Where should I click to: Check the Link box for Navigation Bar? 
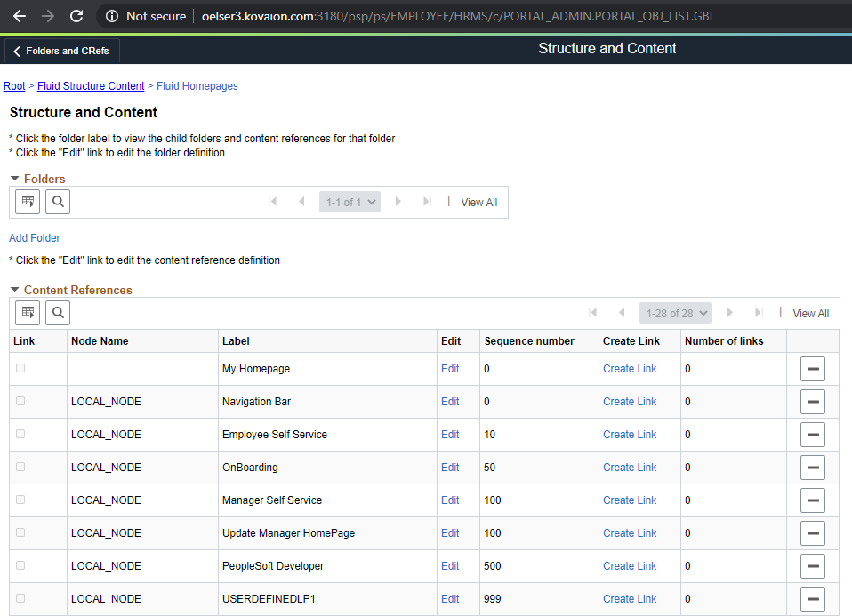coord(20,401)
